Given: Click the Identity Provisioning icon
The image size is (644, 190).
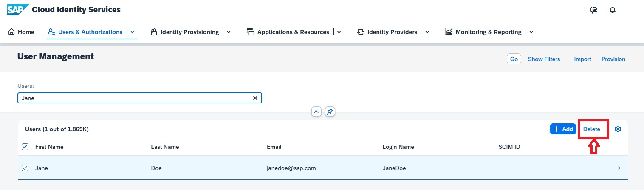Looking at the screenshot, I should point(153,32).
